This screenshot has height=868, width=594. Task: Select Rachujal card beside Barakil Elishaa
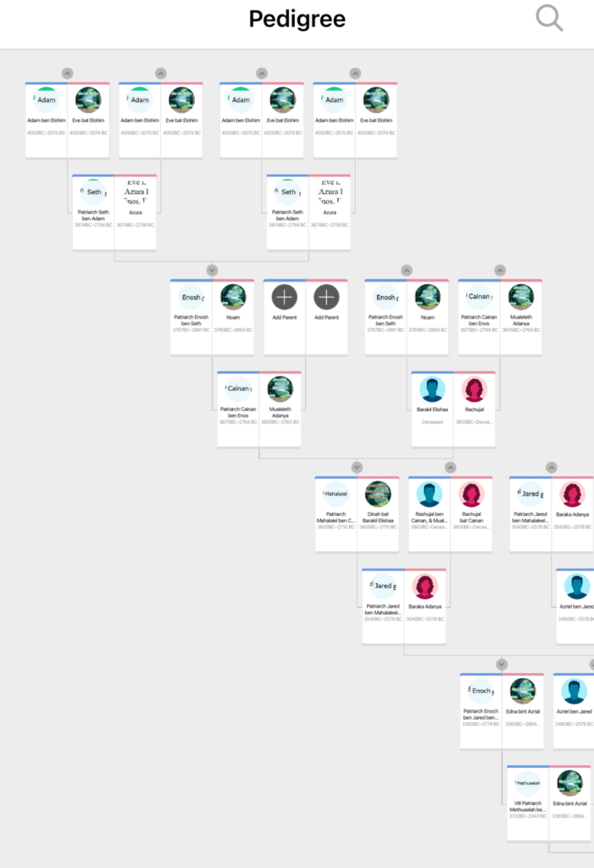coord(475,409)
